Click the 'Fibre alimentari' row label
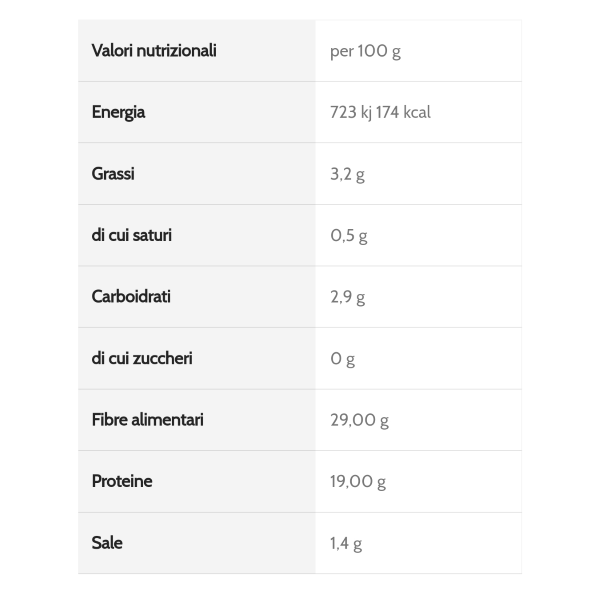The image size is (600, 600). coord(148,420)
